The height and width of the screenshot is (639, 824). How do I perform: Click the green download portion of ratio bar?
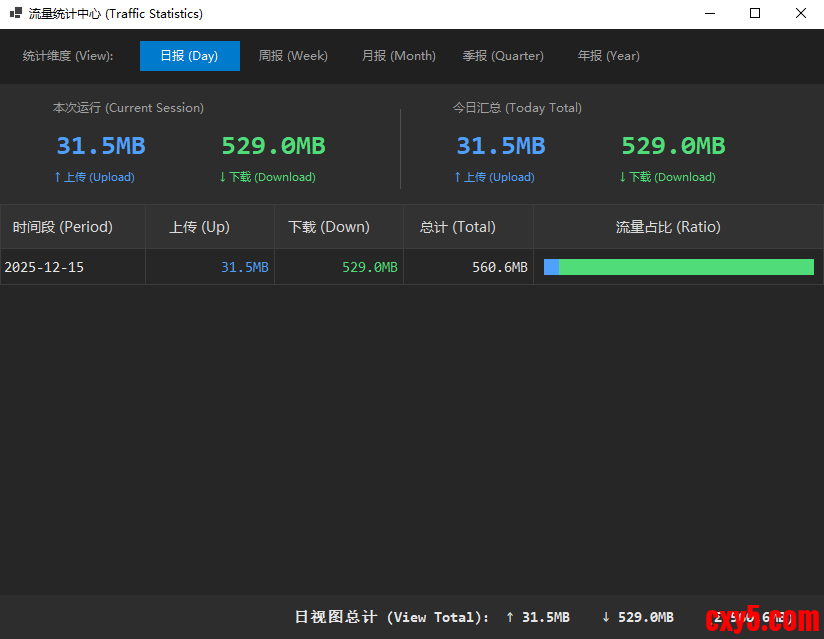point(686,267)
